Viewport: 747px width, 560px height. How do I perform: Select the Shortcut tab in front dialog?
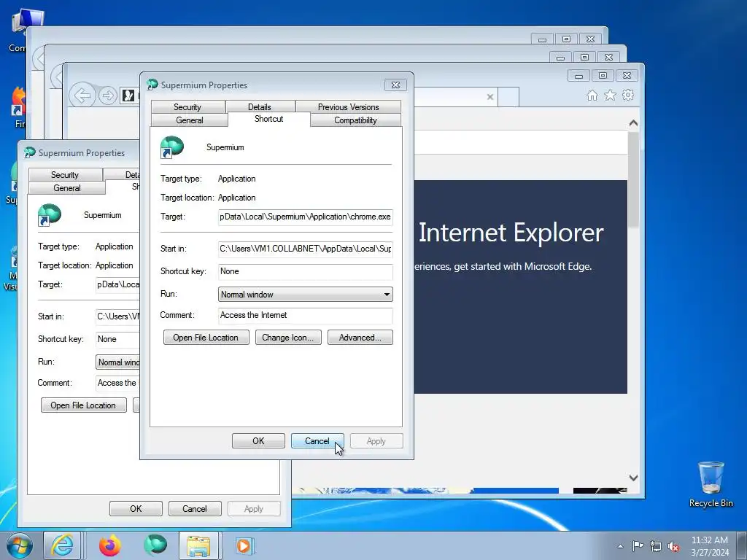point(268,119)
